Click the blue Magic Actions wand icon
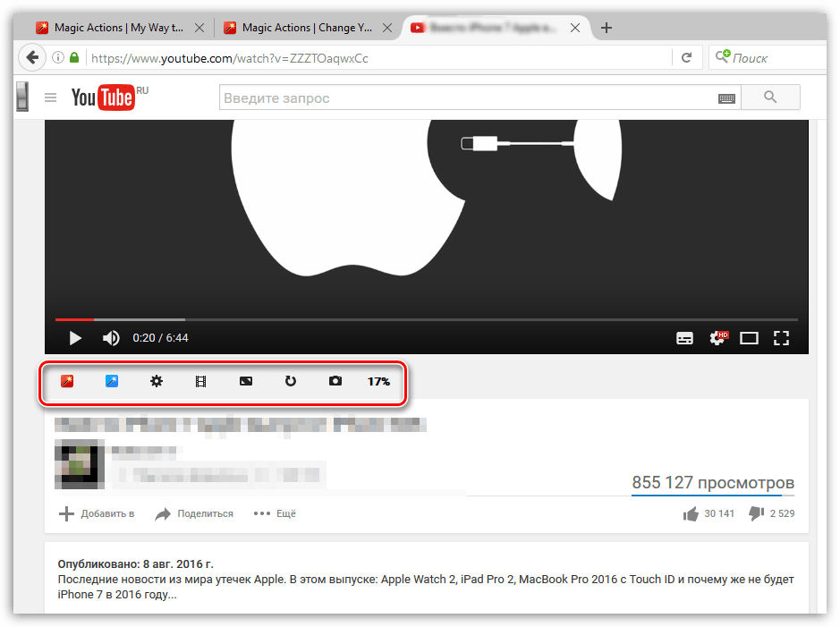This screenshot has height=627, width=840. point(112,381)
